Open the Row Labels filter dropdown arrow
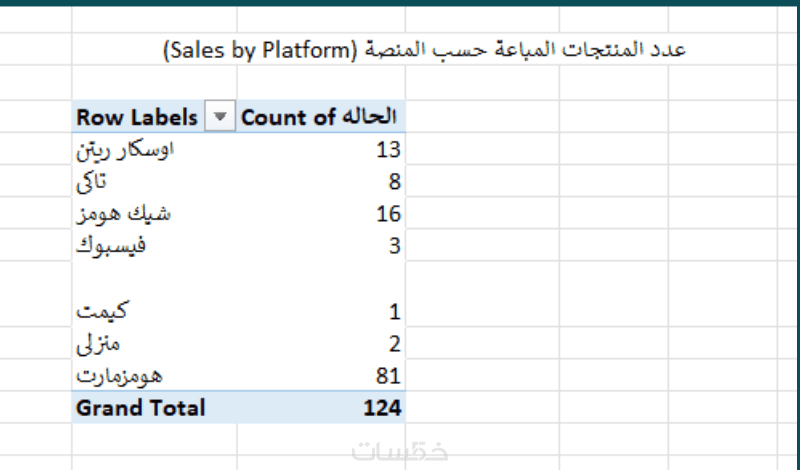This screenshot has height=470, width=800. coord(221,117)
